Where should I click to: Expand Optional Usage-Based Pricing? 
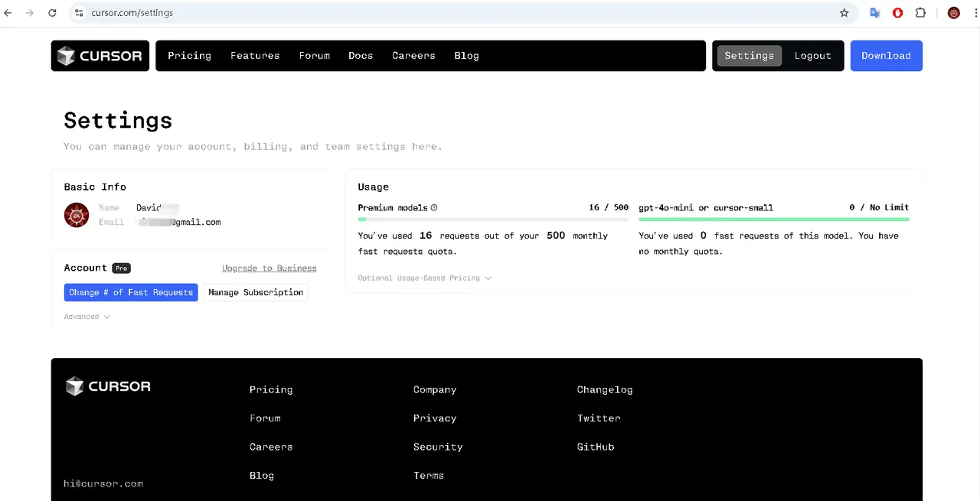point(424,278)
